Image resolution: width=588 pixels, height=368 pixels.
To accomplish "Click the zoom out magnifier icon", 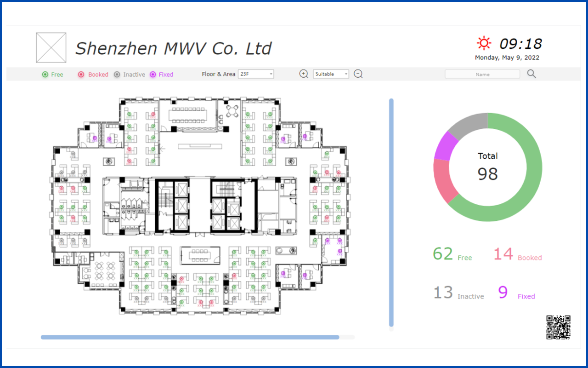I will [x=358, y=74].
